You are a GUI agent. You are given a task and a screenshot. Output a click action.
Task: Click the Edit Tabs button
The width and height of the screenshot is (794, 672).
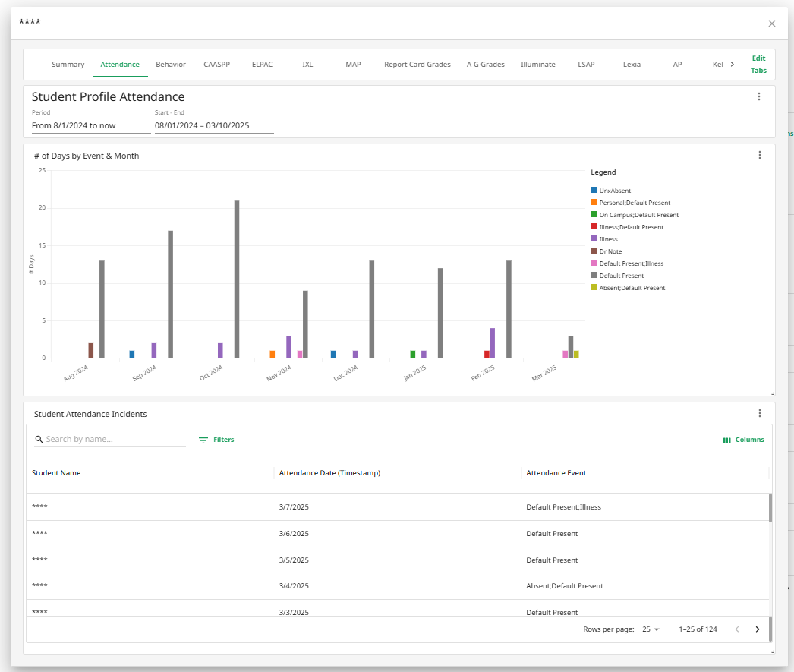point(758,65)
